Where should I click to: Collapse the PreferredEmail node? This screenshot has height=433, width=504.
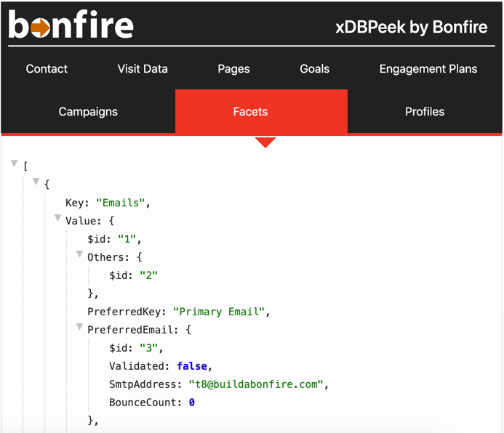coord(80,327)
